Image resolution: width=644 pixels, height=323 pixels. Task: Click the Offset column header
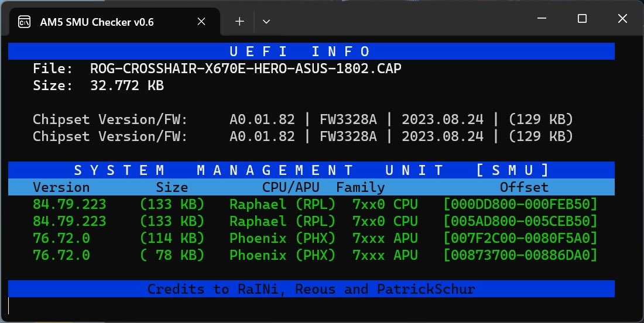523,187
